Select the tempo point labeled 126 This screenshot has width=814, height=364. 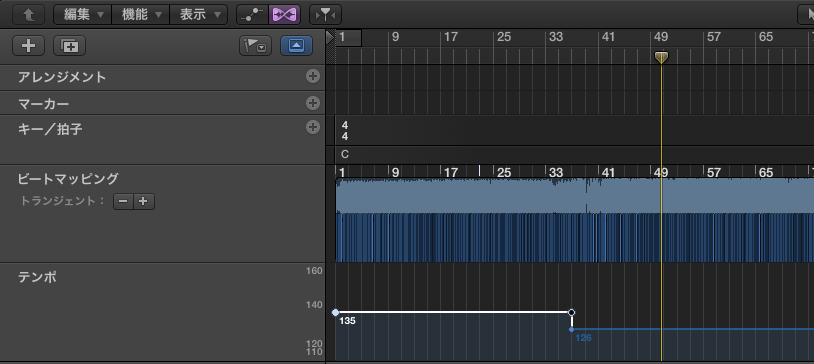572,329
